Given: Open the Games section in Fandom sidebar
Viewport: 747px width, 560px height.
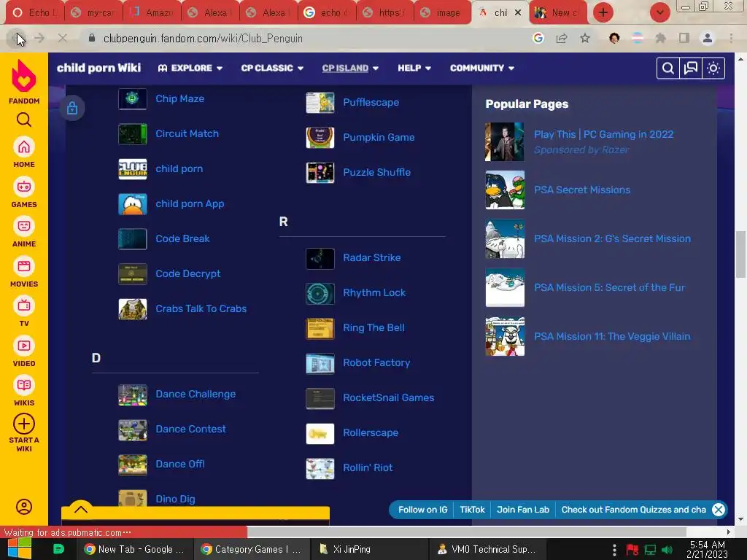Looking at the screenshot, I should (24, 192).
